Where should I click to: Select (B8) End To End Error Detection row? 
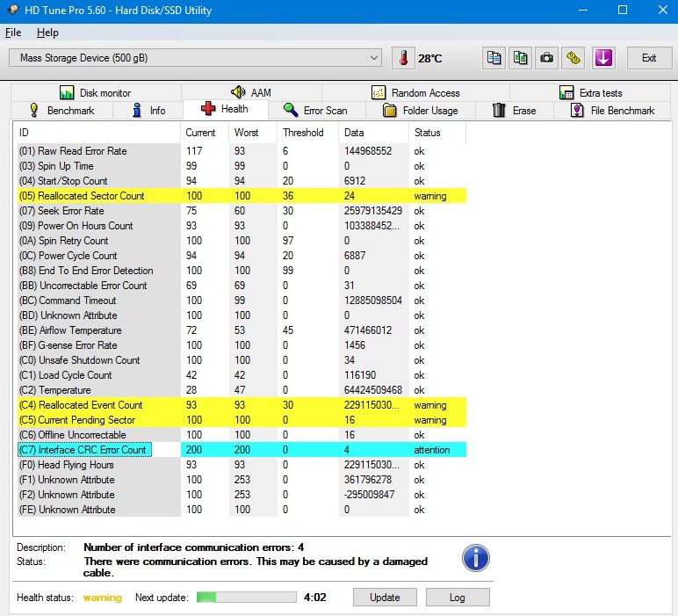click(x=242, y=271)
